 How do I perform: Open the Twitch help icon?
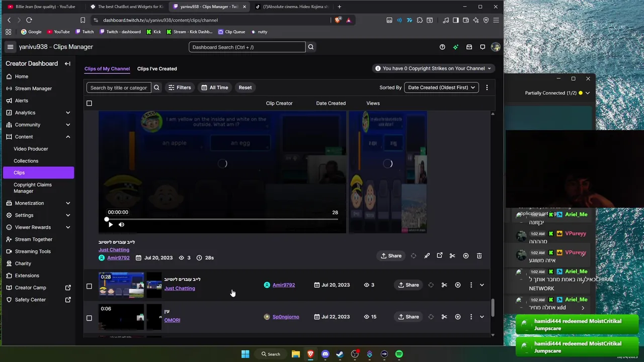[x=442, y=47]
